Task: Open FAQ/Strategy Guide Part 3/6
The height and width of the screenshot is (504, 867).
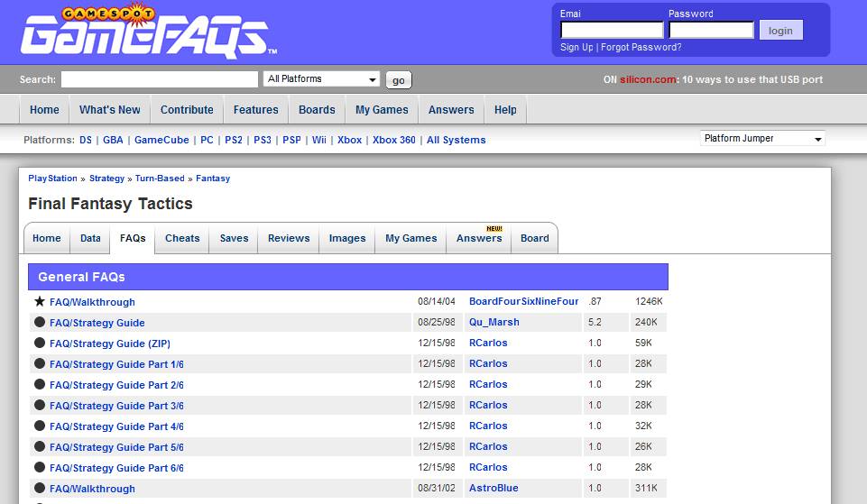Action: [116, 406]
